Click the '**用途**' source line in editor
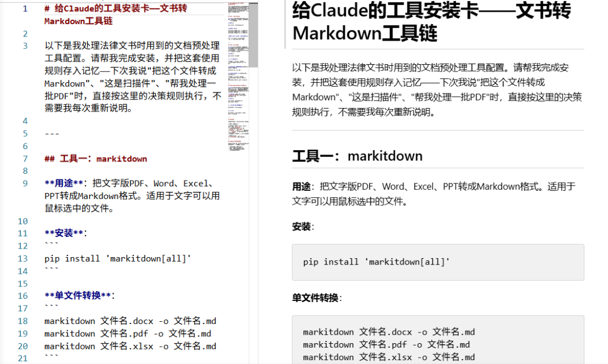The height and width of the screenshot is (364, 608). pyautogui.click(x=132, y=196)
